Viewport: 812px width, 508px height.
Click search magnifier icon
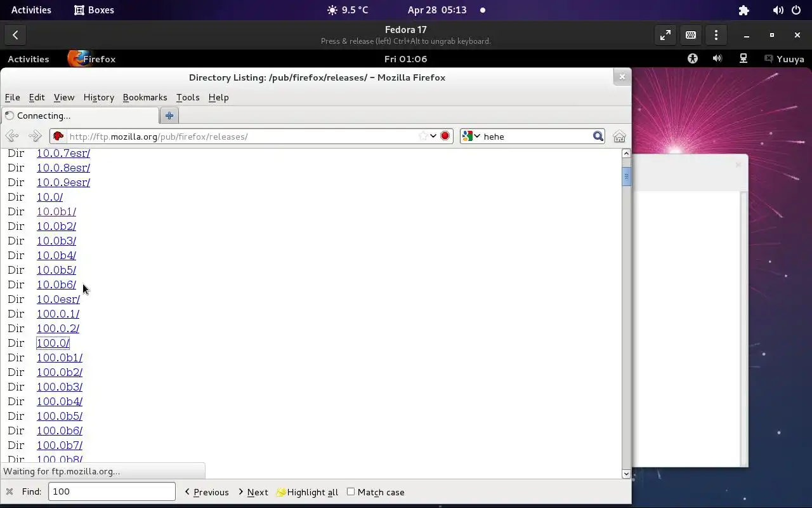coord(598,136)
